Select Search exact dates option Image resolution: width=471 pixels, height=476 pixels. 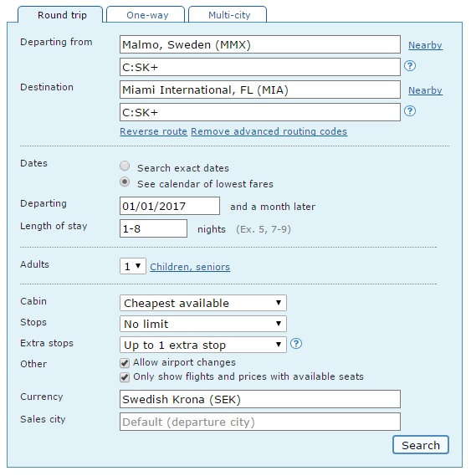tap(125, 166)
